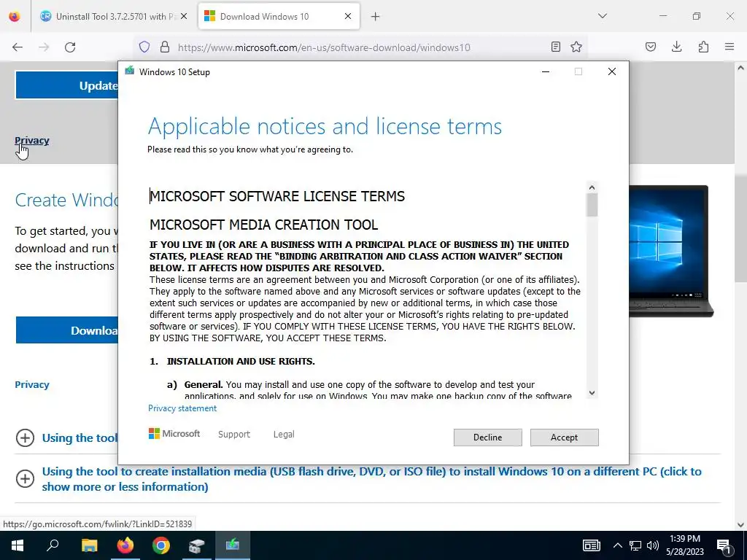Bookmark this page with star icon

point(576,47)
